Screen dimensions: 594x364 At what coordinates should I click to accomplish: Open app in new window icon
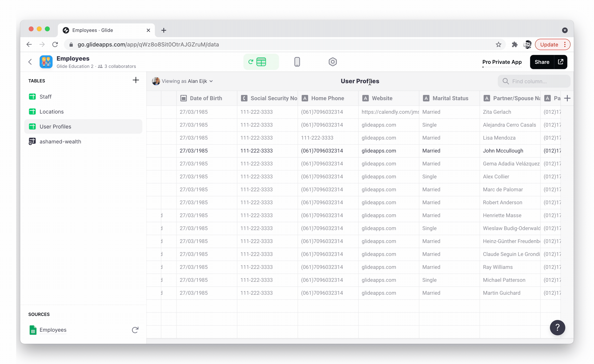click(x=561, y=62)
